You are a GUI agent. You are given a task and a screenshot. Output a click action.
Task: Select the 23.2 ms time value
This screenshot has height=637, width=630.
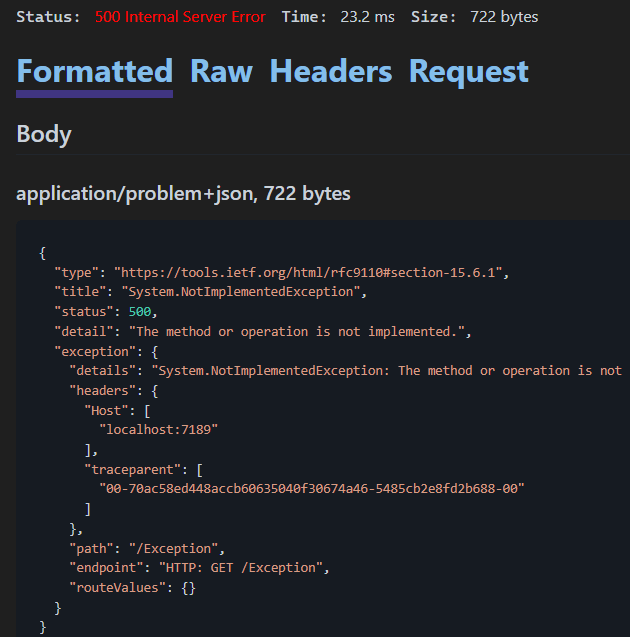(367, 17)
